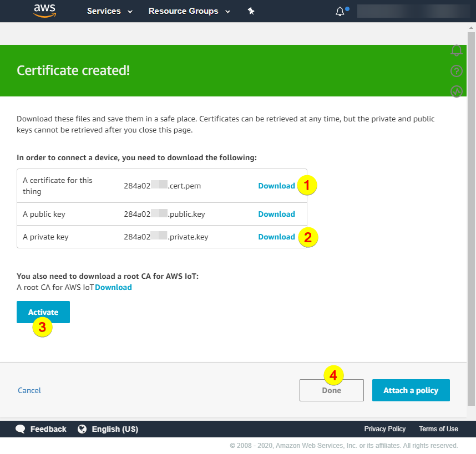Click the Done button
This screenshot has height=454, width=476.
coord(331,390)
